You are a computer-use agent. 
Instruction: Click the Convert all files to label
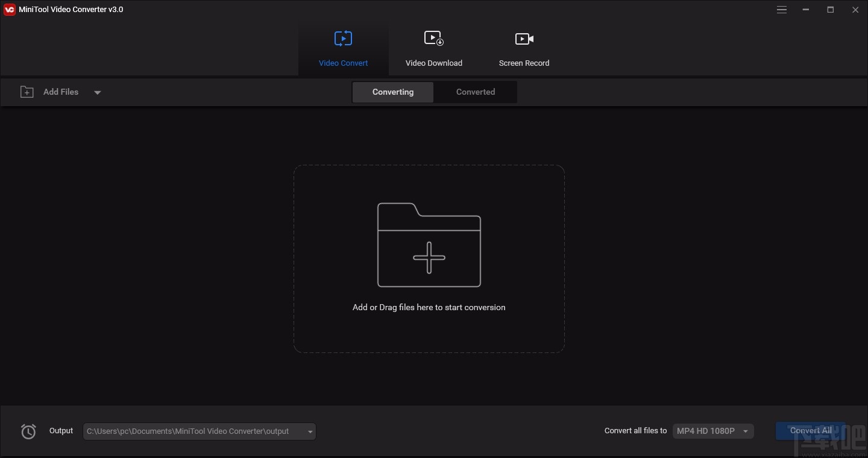(635, 431)
